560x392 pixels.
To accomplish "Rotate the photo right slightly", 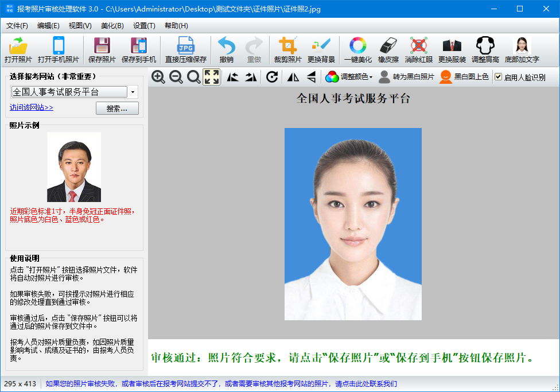I will click(251, 77).
